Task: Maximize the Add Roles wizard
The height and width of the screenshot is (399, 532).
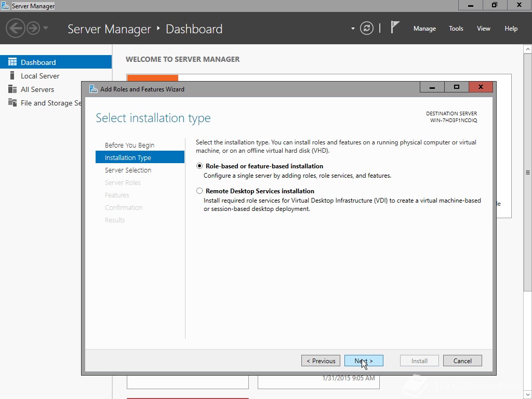Action: (456, 87)
